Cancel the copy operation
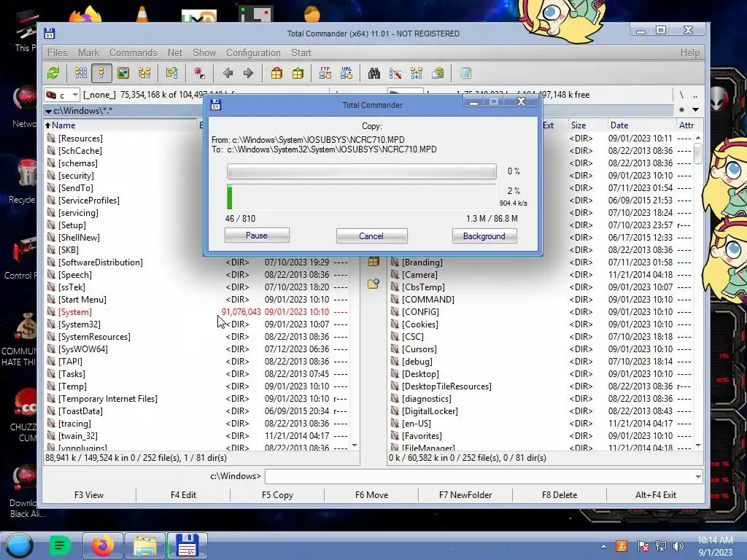Image resolution: width=747 pixels, height=560 pixels. coord(371,236)
